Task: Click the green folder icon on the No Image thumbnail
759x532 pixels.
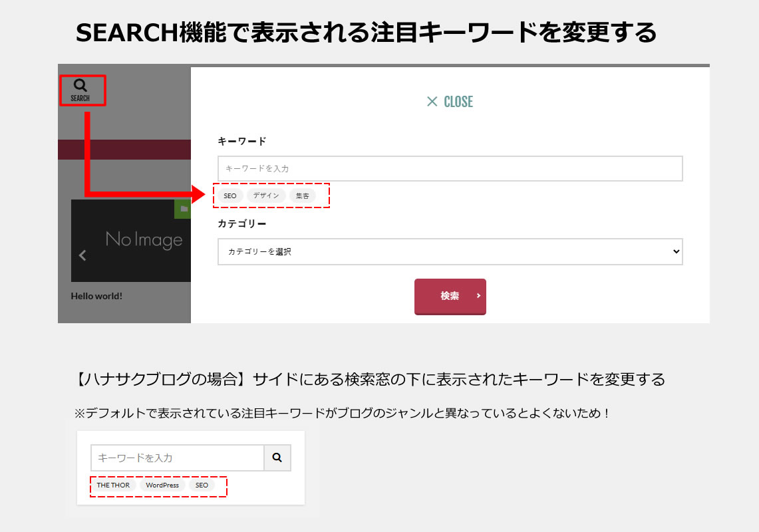Action: 183,209
